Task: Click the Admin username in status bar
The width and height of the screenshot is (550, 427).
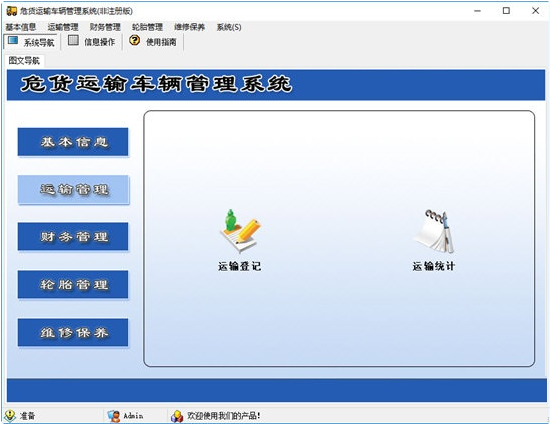Action: (x=133, y=416)
